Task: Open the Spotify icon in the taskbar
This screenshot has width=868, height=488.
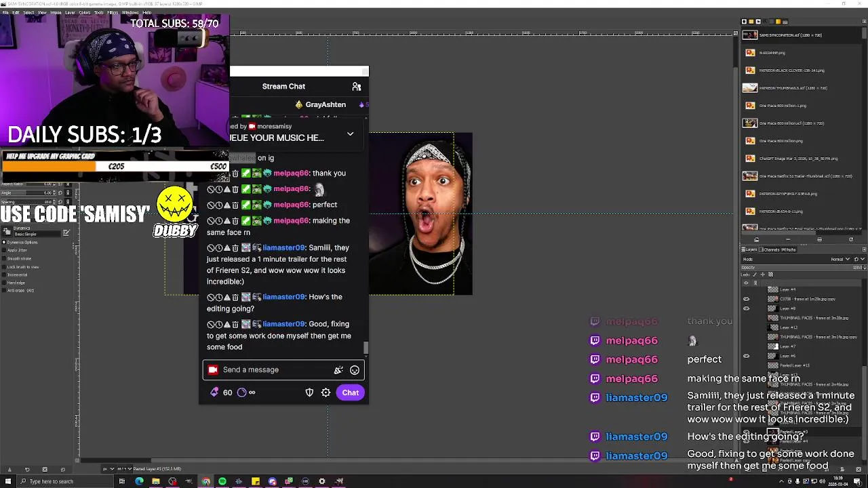Action: click(x=222, y=481)
